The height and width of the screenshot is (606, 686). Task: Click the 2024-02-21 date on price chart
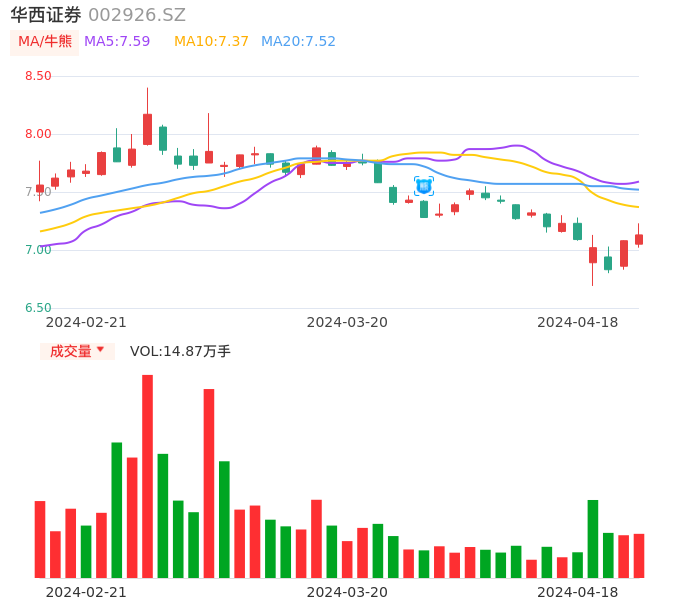(x=86, y=322)
